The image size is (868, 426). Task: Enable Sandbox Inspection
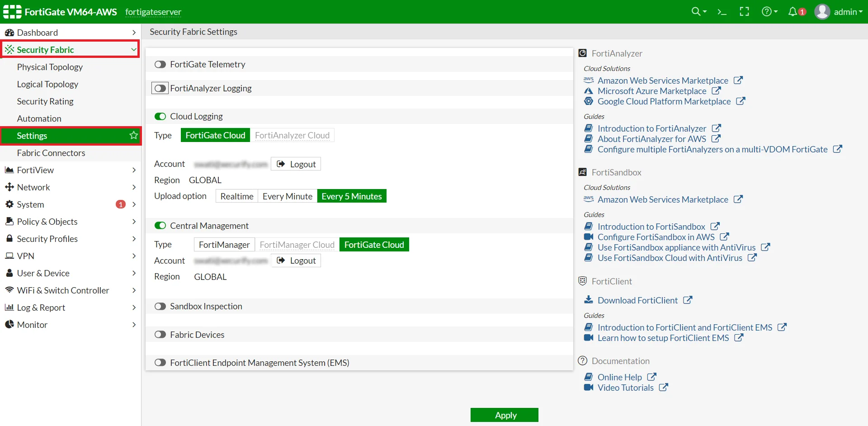click(x=160, y=306)
